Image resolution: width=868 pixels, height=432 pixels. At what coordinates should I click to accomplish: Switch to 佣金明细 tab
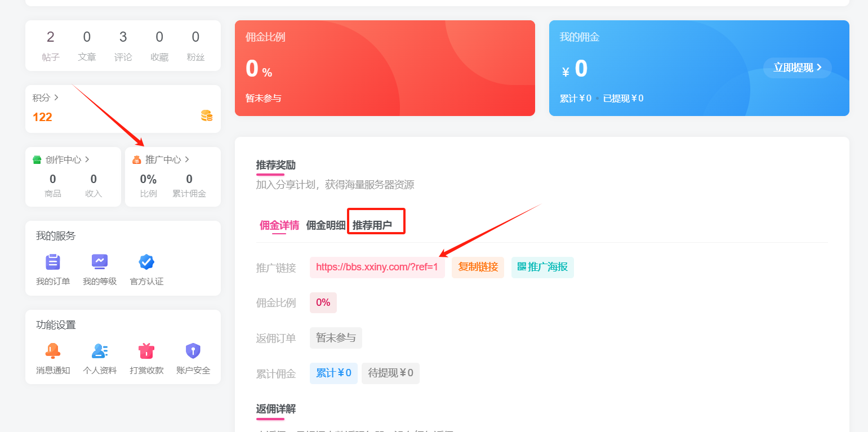(326, 225)
